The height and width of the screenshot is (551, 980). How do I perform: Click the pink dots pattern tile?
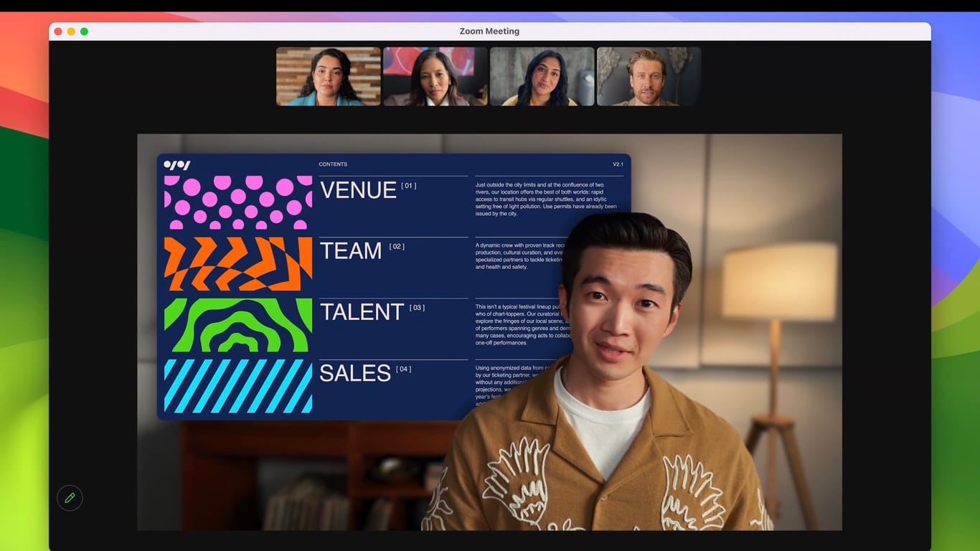tap(238, 202)
